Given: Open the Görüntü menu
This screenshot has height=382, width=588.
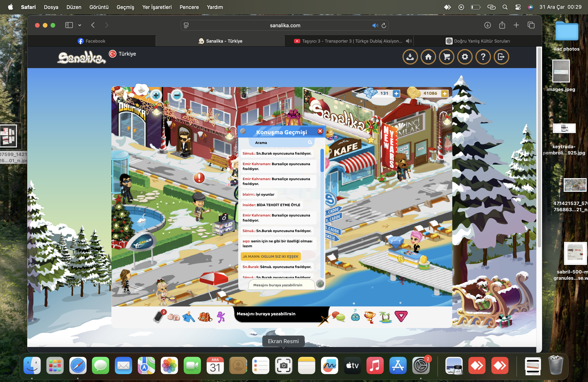Looking at the screenshot, I should click(99, 7).
